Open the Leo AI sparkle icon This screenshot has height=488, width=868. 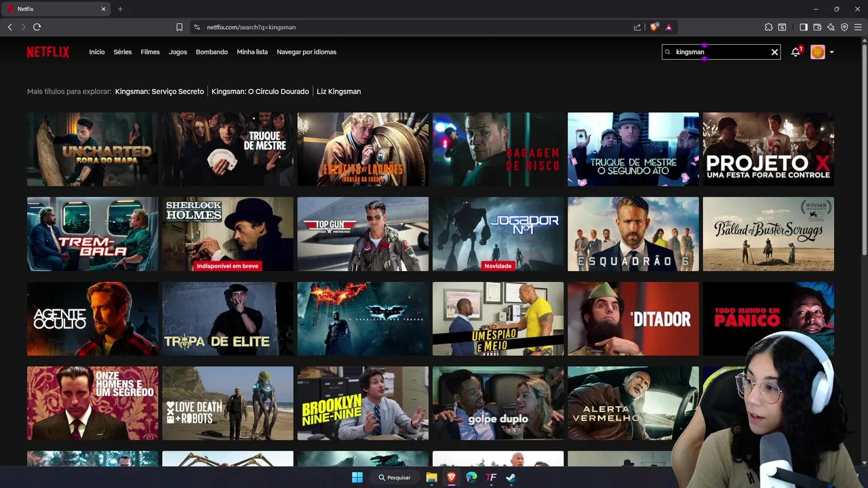point(831,27)
